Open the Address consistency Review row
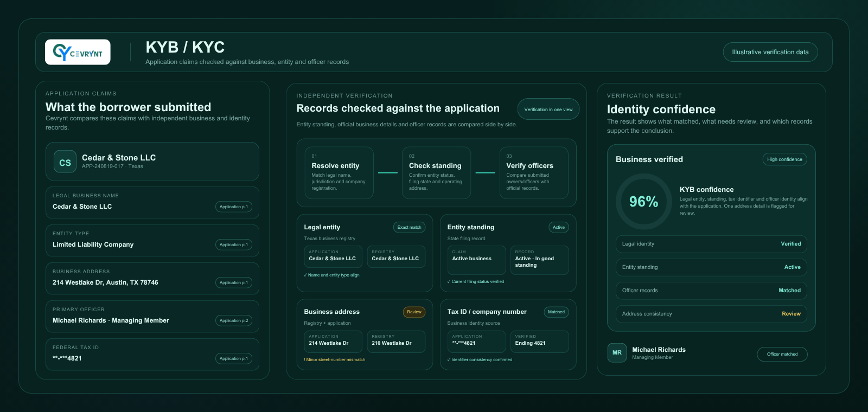This screenshot has width=868, height=412. (x=711, y=314)
